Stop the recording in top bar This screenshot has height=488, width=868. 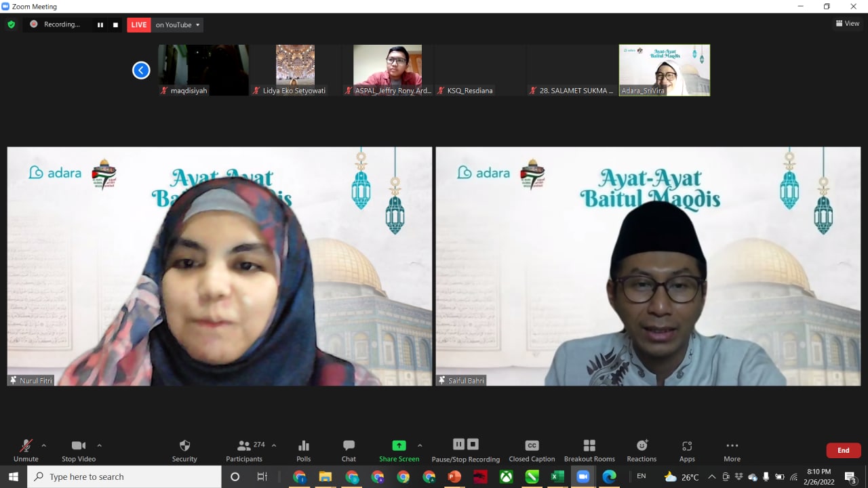pyautogui.click(x=115, y=25)
